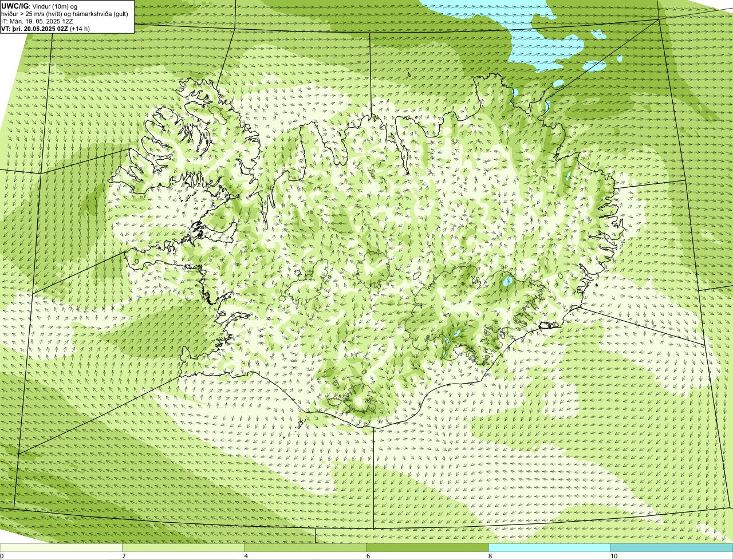The width and height of the screenshot is (733, 560).
Task: Click the dark green 6–8 m/s color bar segment
Action: click(427, 547)
